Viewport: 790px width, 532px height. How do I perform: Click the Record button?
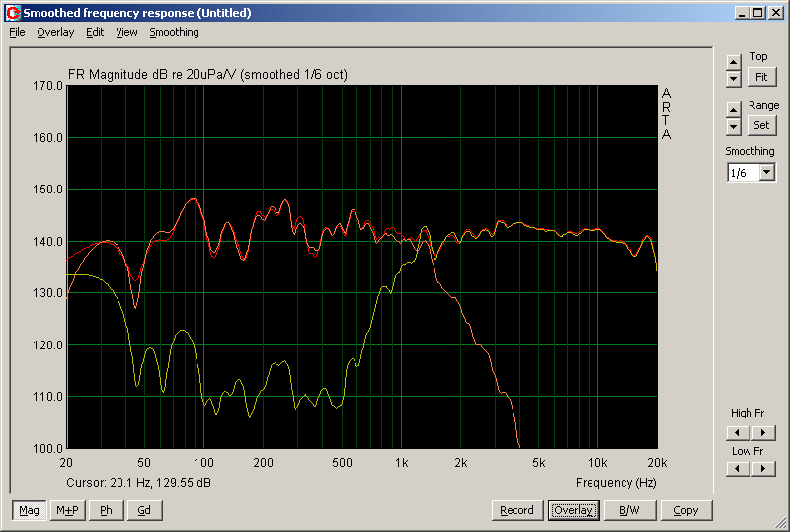tap(516, 510)
